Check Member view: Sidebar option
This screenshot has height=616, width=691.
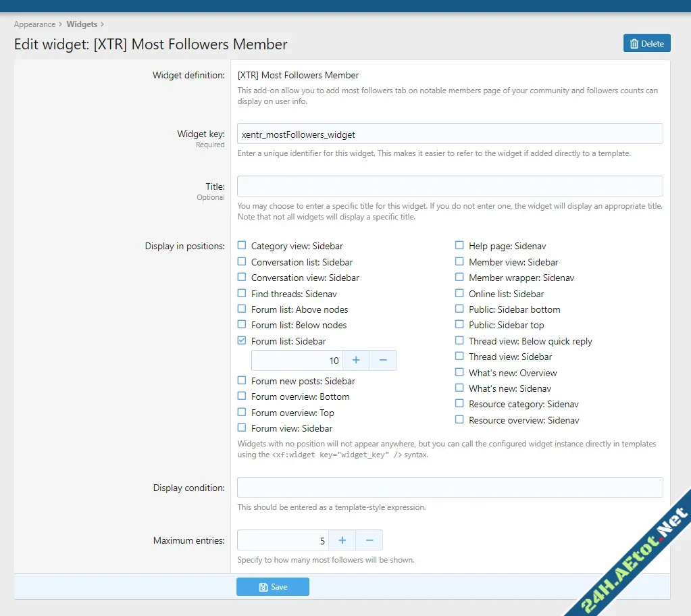coord(459,262)
